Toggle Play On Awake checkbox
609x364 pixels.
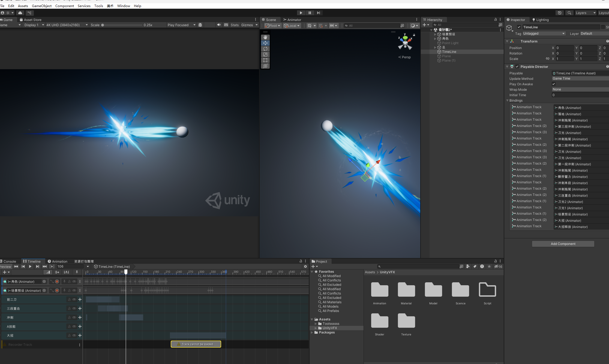coord(554,84)
